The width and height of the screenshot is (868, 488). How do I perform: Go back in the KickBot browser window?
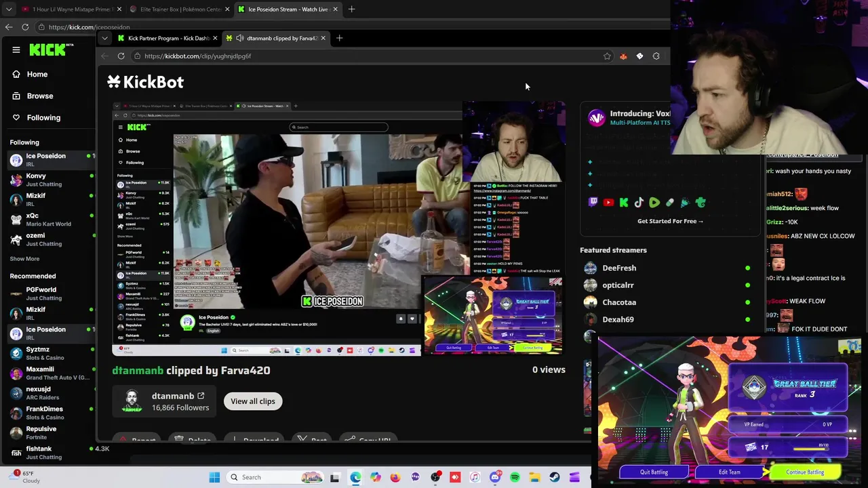(104, 56)
